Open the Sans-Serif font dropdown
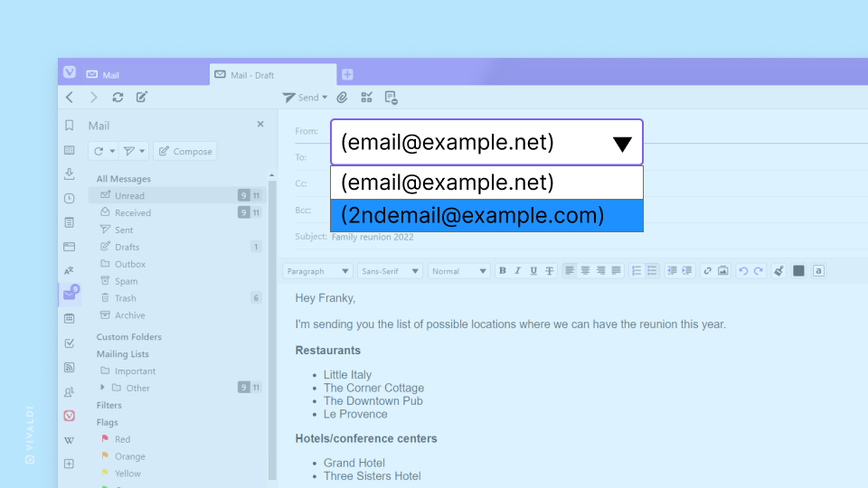 390,271
